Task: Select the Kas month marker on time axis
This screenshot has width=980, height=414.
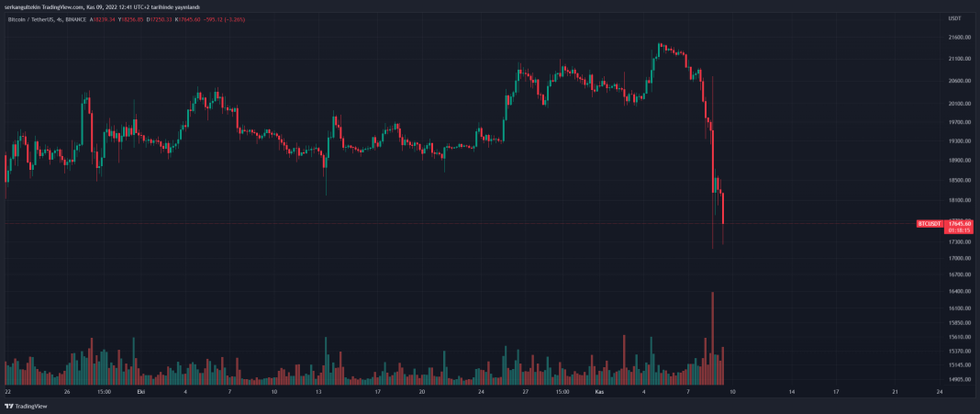Action: click(x=600, y=392)
